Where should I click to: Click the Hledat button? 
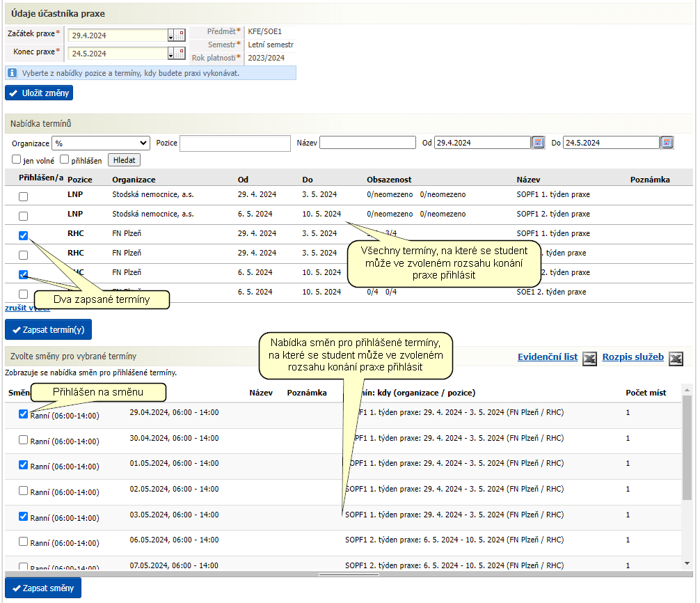pos(124,160)
